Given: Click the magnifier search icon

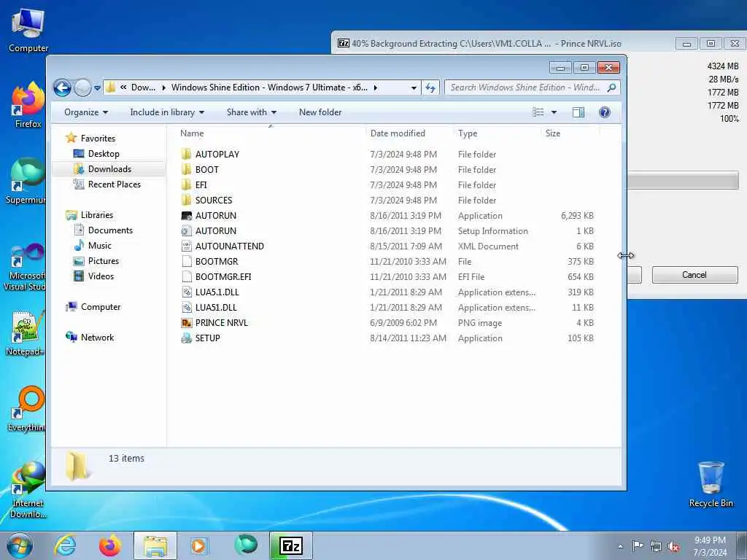Looking at the screenshot, I should 612,87.
